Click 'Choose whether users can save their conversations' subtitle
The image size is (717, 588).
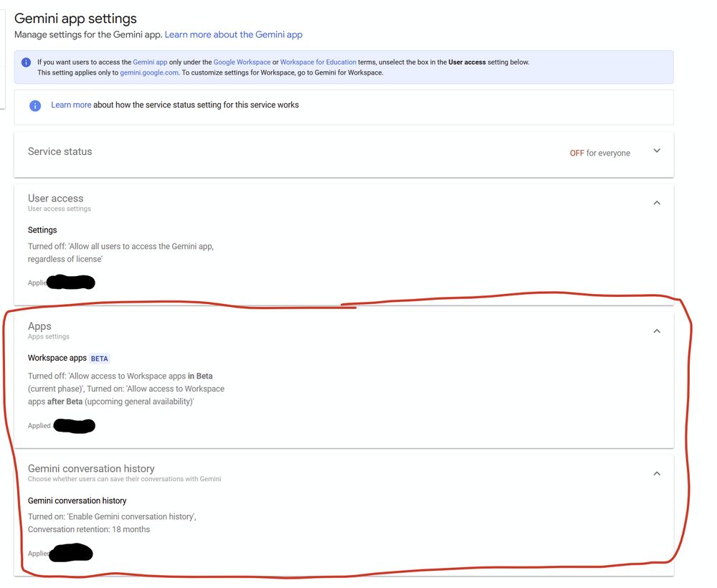[124, 479]
